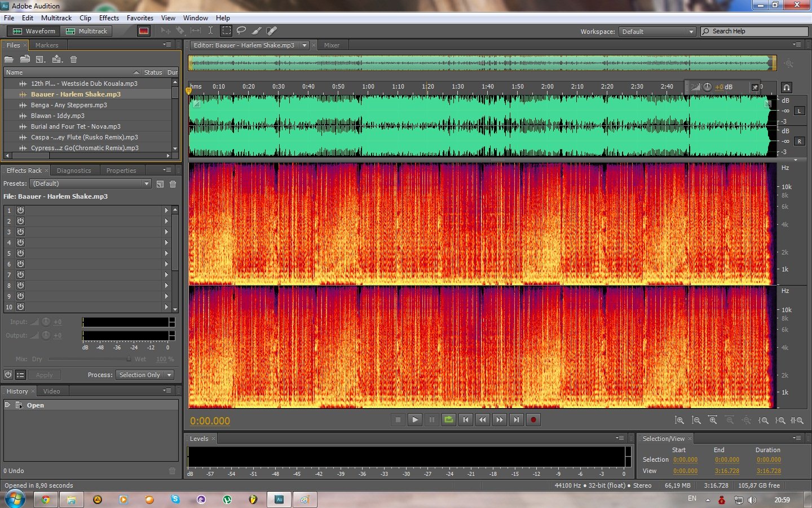Switch to the Video tab
Image resolution: width=812 pixels, height=508 pixels.
[51, 391]
